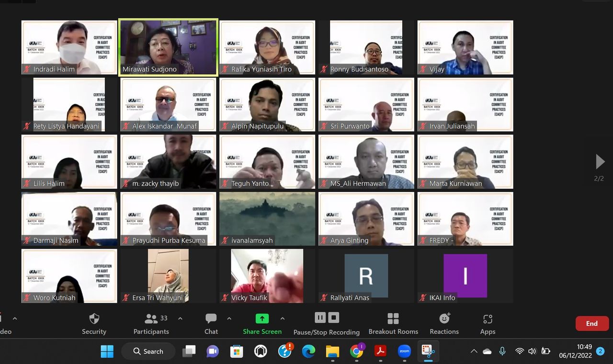Open the Windows Start menu
Screen dimensions: 613x364
pyautogui.click(x=107, y=351)
